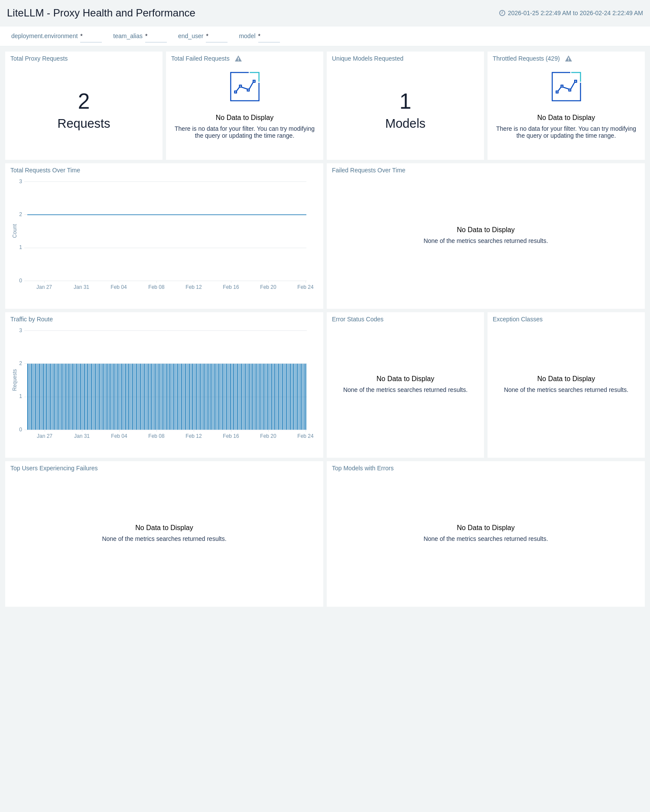Screen dimensions: 650x812
Task: Click the 'Requests' y-axis label of Traffic by Route
Action: pos(15,380)
